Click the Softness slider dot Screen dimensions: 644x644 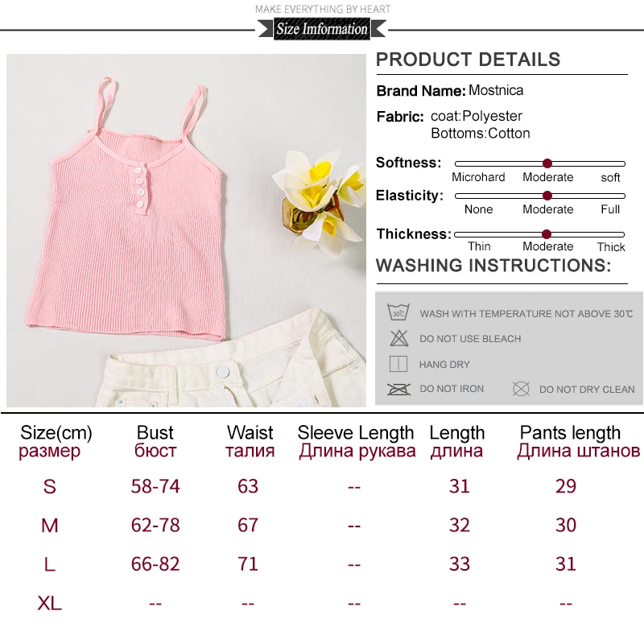pyautogui.click(x=547, y=163)
